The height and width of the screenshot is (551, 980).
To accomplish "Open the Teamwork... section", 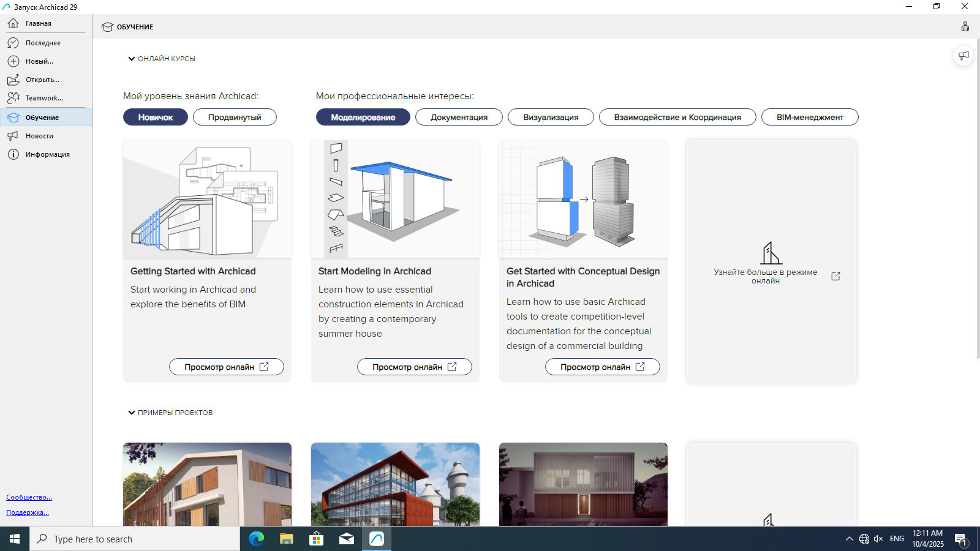I will pos(46,98).
